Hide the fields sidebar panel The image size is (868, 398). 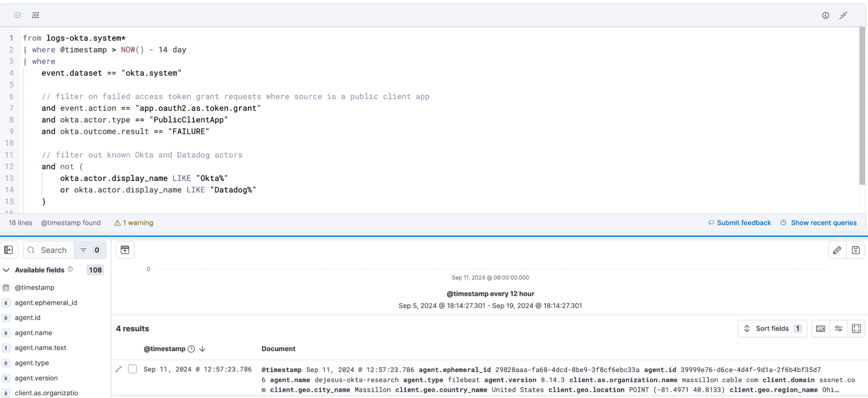[9, 250]
